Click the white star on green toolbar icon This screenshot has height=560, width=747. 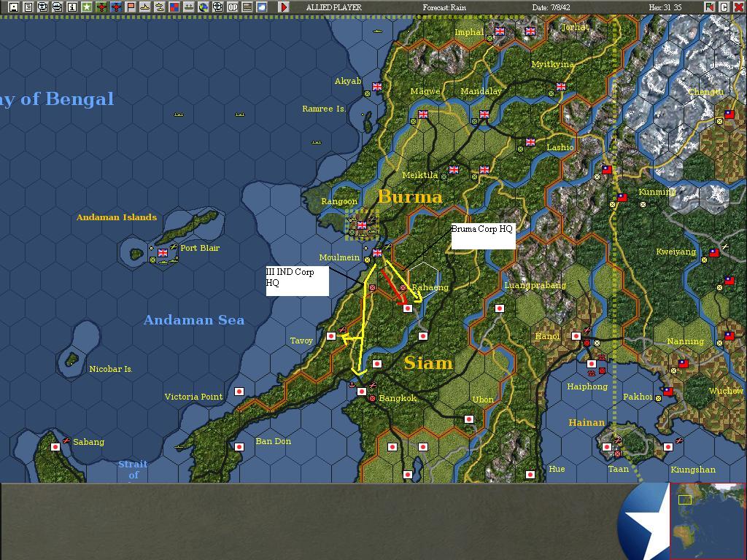pos(86,7)
